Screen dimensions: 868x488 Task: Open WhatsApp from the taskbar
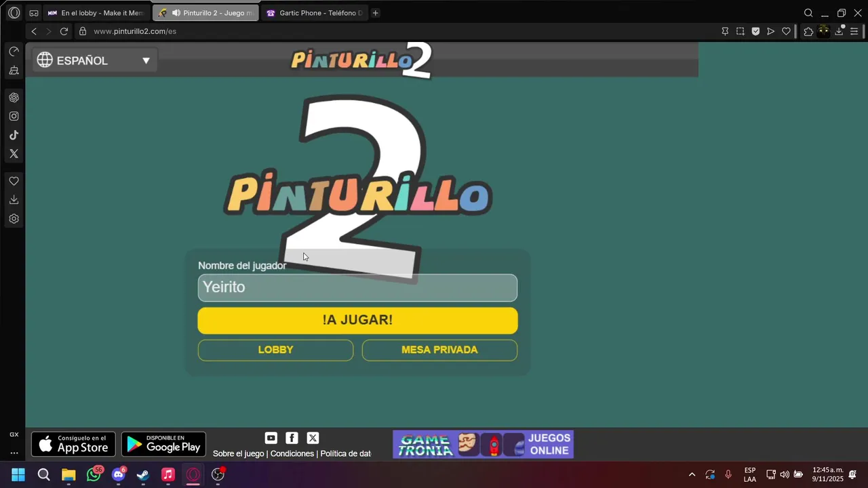[x=94, y=474]
